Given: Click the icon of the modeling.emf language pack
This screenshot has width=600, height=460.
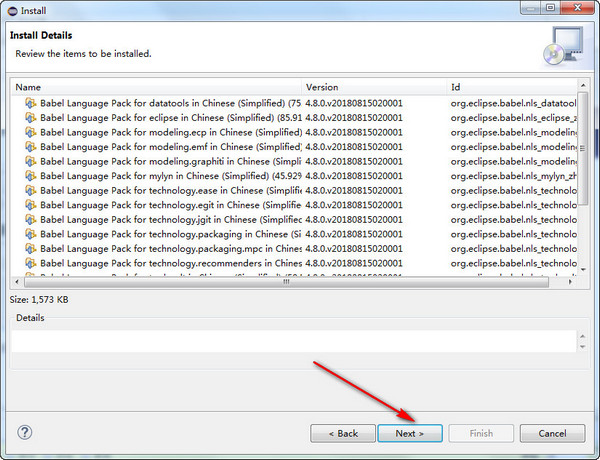Looking at the screenshot, I should [31, 147].
